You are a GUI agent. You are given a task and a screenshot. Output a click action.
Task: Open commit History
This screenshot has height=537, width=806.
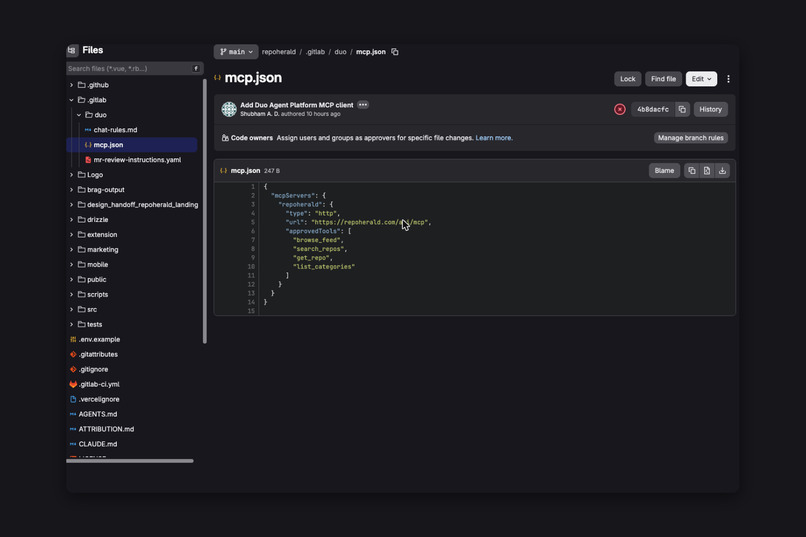click(710, 109)
